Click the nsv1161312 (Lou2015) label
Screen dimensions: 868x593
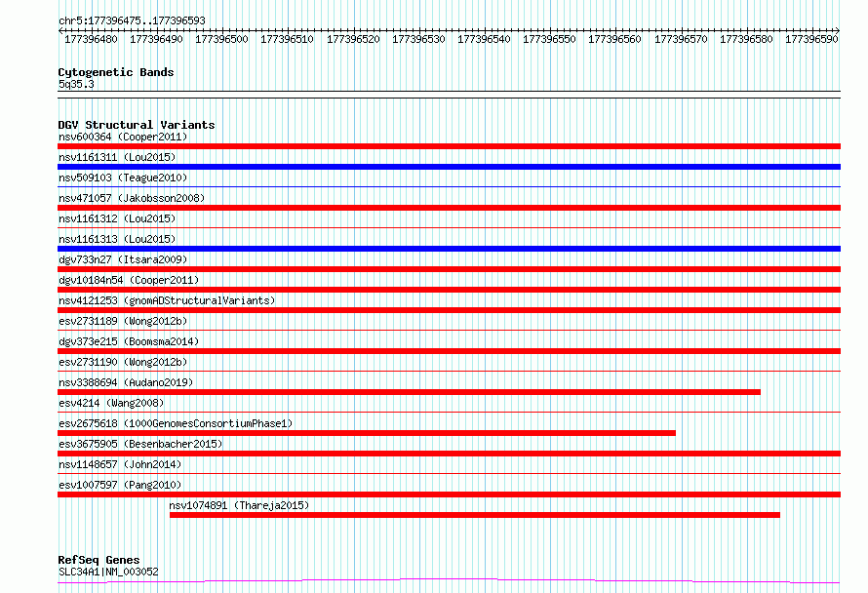tap(117, 218)
